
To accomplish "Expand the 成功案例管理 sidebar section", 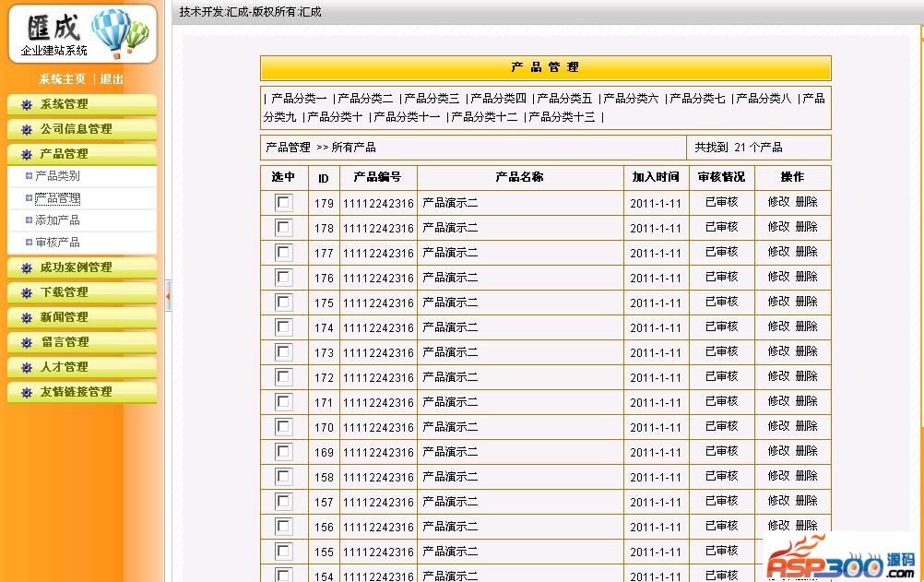I will coord(76,267).
